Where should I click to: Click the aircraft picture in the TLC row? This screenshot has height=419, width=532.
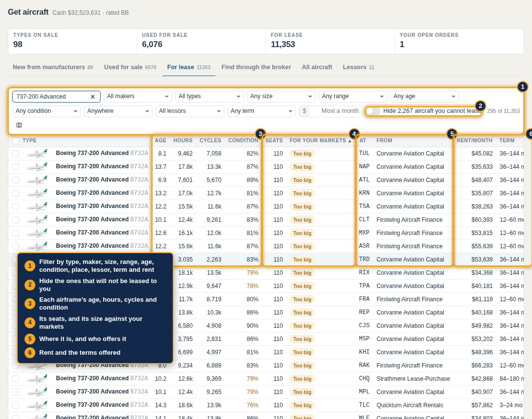click(x=37, y=405)
